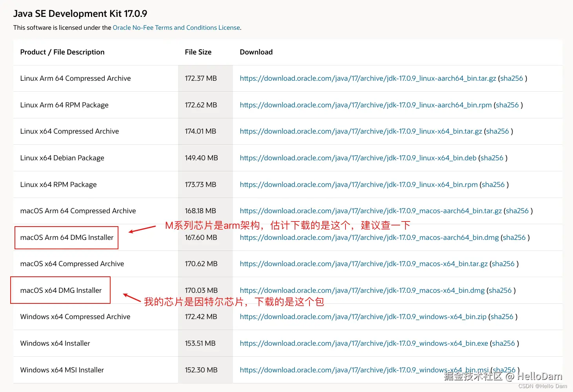
Task: Select 'Windows x64 MSI Installer' row label
Action: click(62, 370)
